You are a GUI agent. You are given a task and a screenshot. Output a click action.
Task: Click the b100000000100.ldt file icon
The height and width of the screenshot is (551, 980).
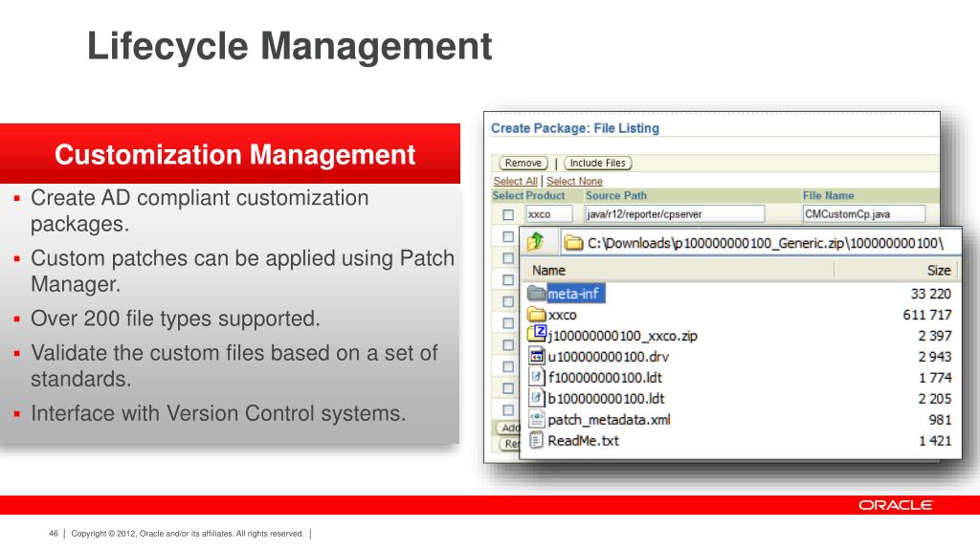(x=537, y=398)
